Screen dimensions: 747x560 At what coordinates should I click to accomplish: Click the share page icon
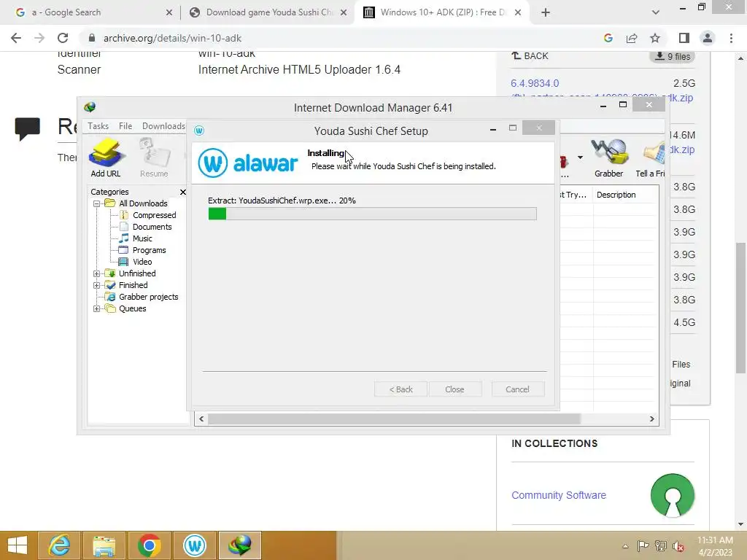632,38
